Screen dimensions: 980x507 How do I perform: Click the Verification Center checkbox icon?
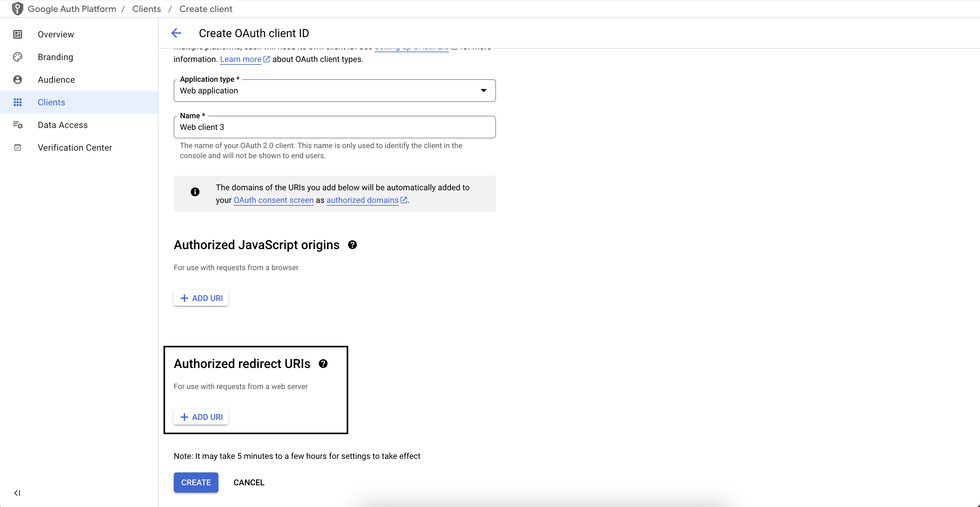pyautogui.click(x=18, y=147)
